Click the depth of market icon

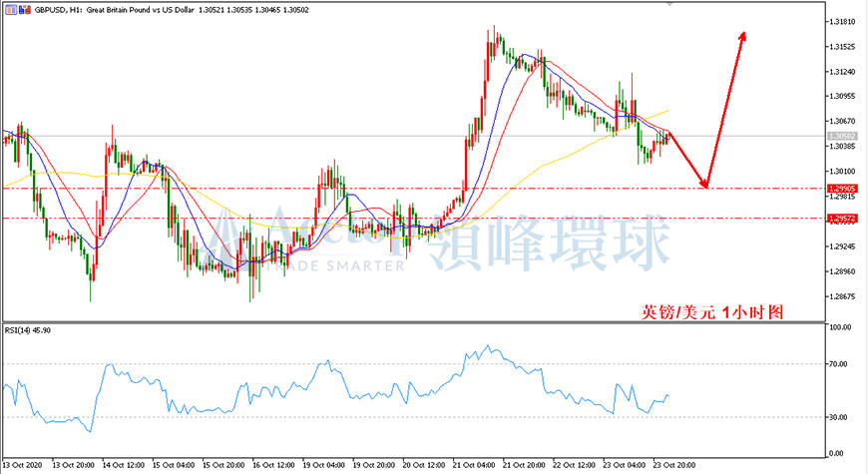[x=24, y=10]
